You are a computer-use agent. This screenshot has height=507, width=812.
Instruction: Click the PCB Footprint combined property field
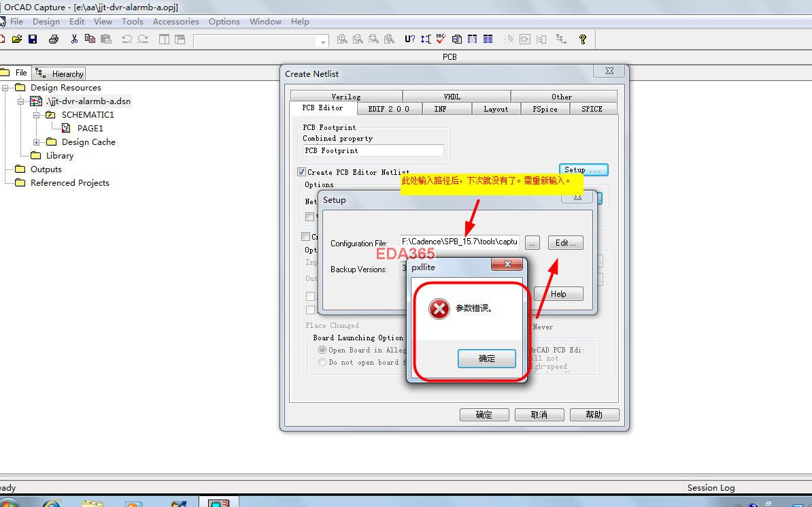[373, 150]
